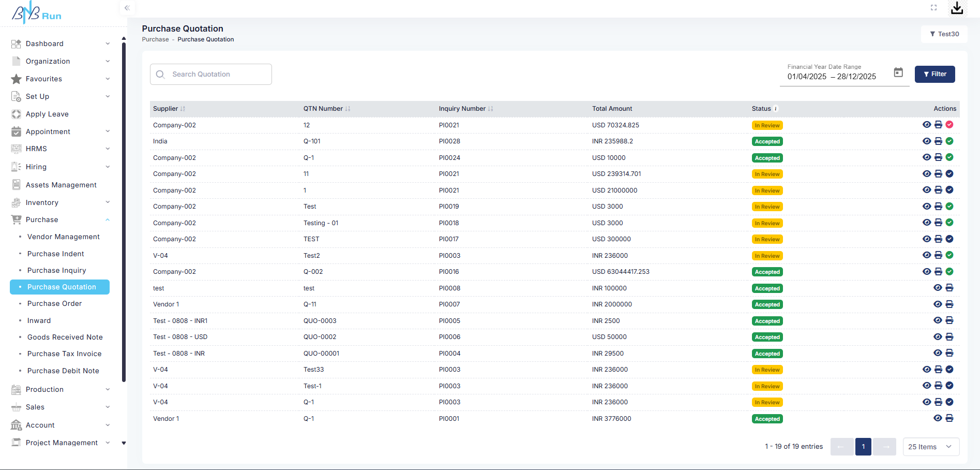Viewport: 980px width, 470px height.
Task: Click the fullscreen icon in top bar
Action: click(x=933, y=8)
